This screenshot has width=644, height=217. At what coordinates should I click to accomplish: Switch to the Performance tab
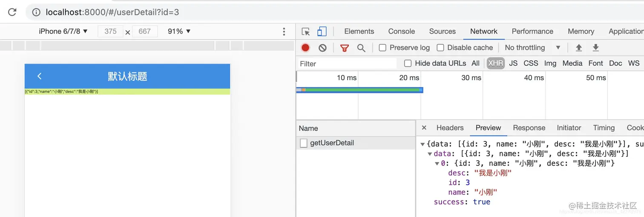click(532, 31)
